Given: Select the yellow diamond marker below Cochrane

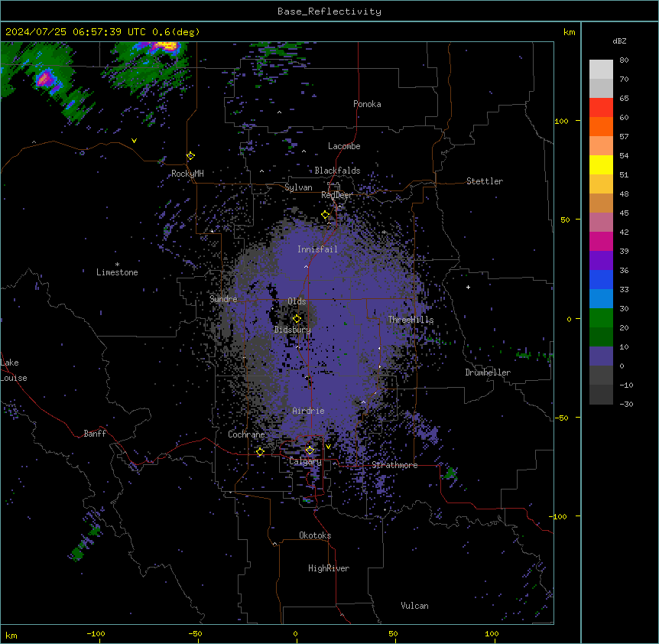Looking at the screenshot, I should point(260,452).
